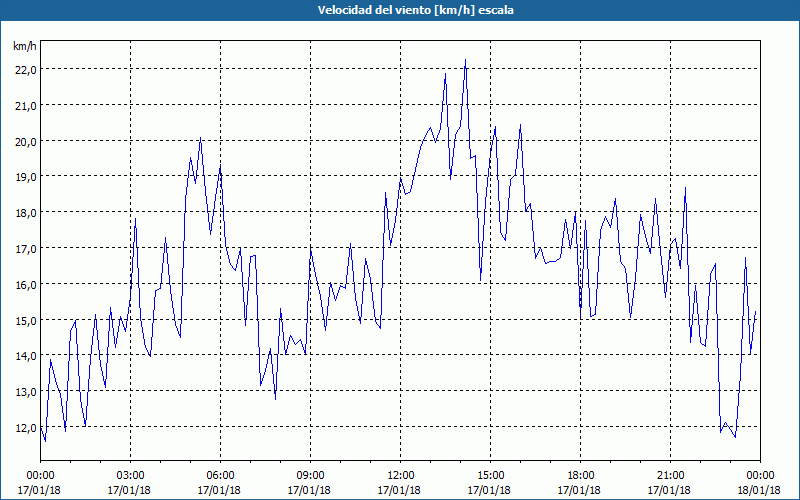Click the 18,0 y-axis label
The width and height of the screenshot is (800, 500).
pos(26,213)
